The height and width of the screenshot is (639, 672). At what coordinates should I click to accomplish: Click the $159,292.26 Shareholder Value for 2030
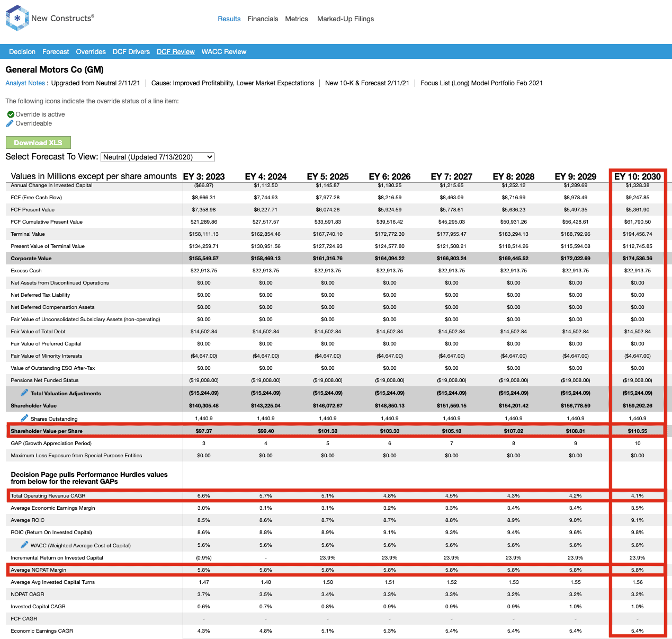pos(638,406)
